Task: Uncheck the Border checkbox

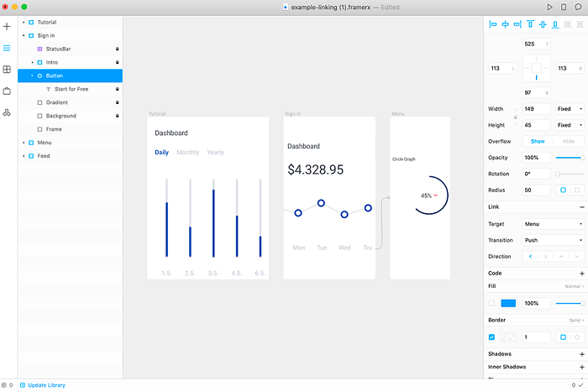Action: point(491,337)
